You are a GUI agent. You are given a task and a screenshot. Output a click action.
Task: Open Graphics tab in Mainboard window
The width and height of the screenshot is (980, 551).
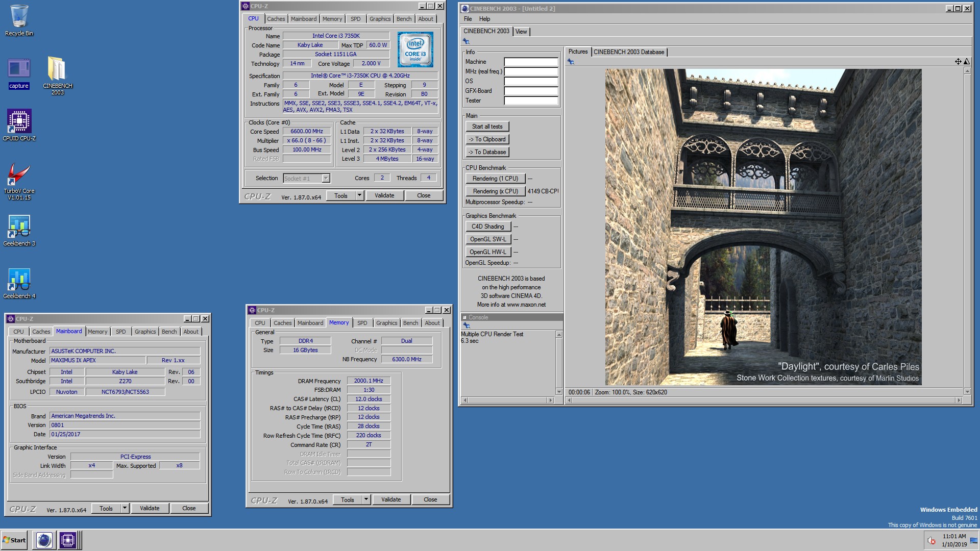145,332
